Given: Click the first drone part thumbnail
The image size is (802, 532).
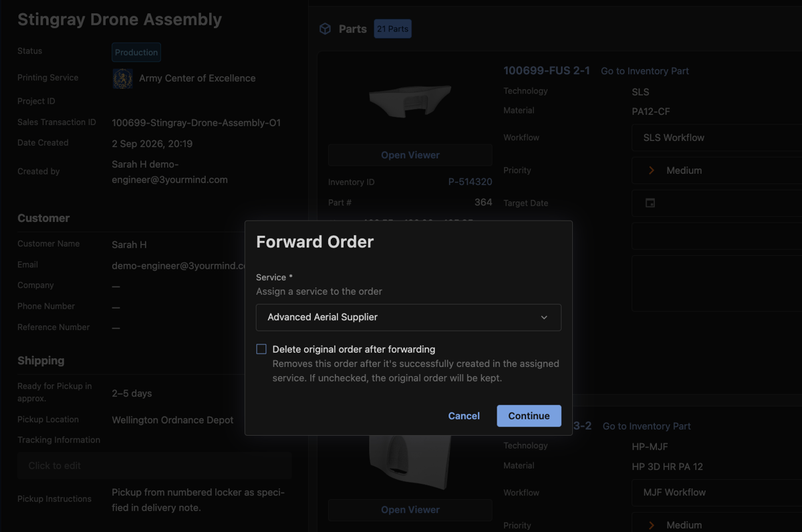Looking at the screenshot, I should tap(410, 101).
